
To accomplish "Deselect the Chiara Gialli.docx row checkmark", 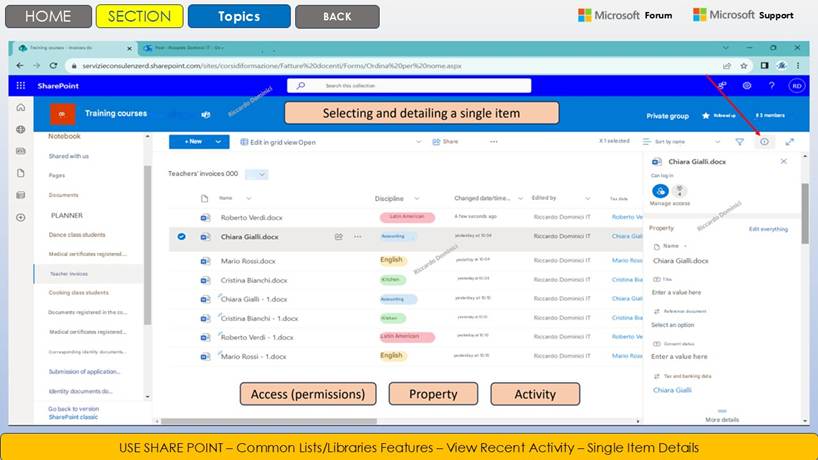I will (x=181, y=237).
